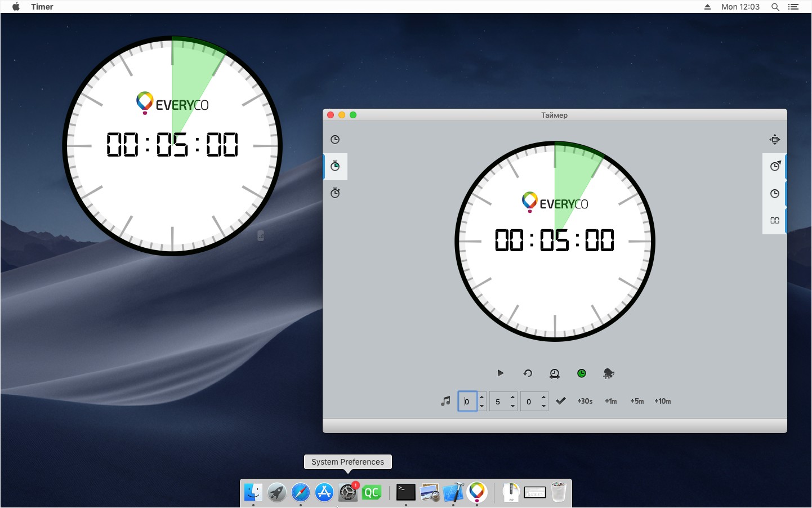Click the clock-with-arrow icon in right panel

tap(775, 166)
